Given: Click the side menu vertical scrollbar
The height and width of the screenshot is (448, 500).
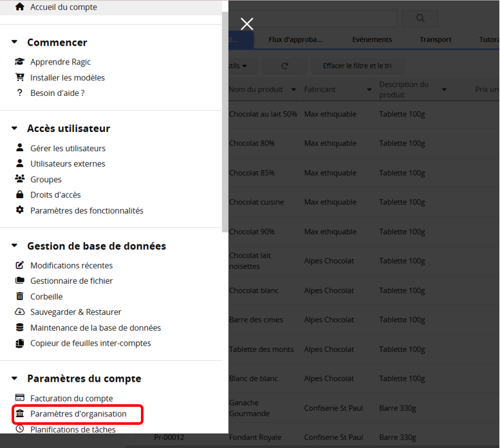Looking at the screenshot, I should (x=225, y=129).
